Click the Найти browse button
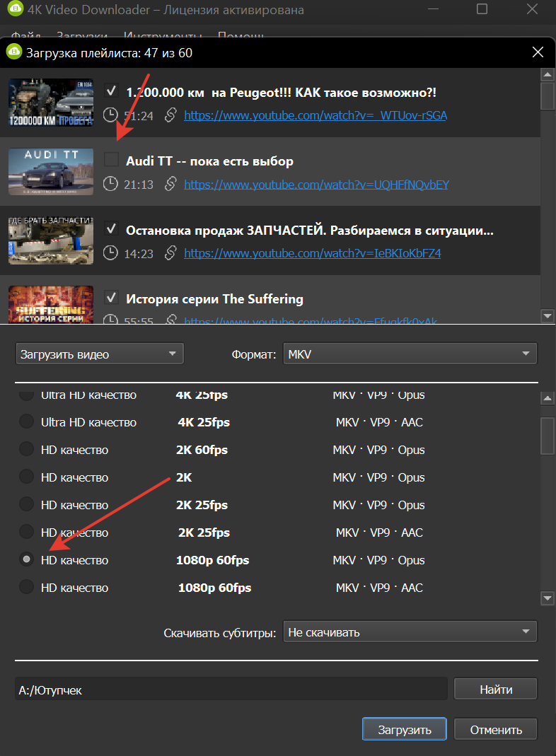 pyautogui.click(x=495, y=690)
